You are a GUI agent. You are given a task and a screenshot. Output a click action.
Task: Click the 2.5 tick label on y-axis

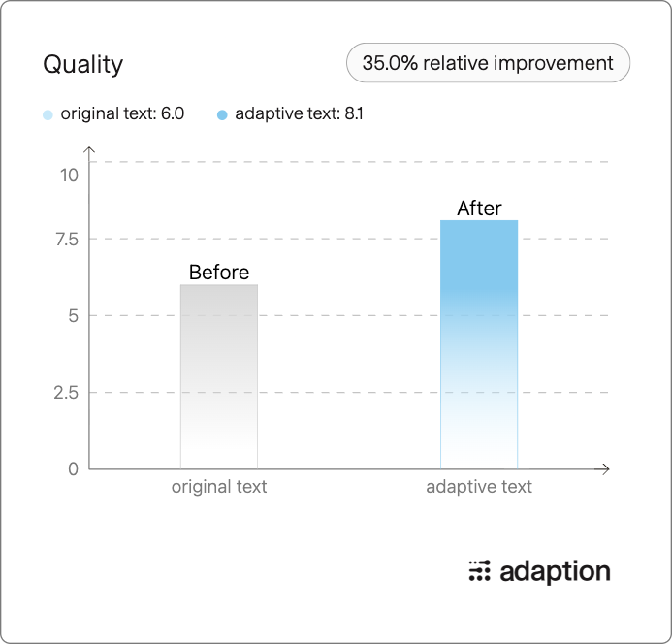click(x=66, y=393)
